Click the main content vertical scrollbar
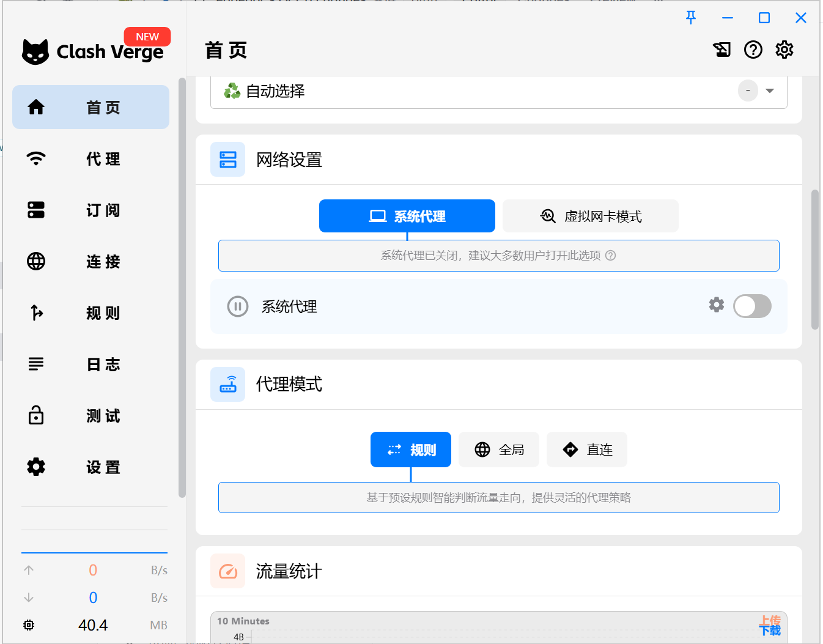 (x=814, y=260)
